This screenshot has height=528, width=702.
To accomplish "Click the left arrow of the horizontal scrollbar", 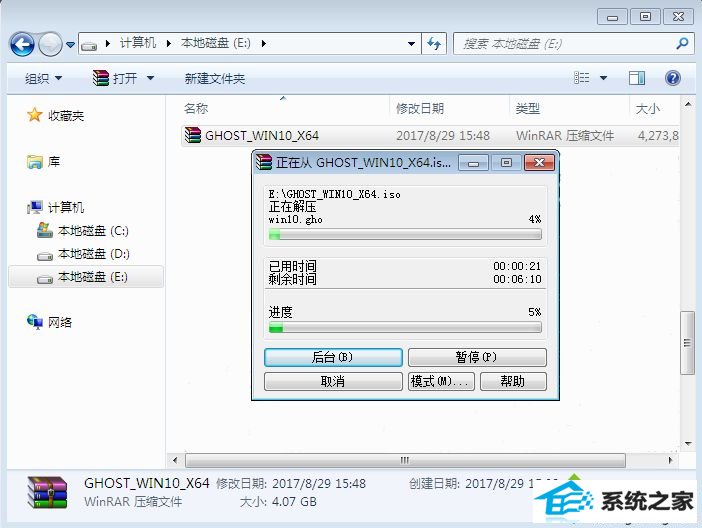I will (x=175, y=460).
